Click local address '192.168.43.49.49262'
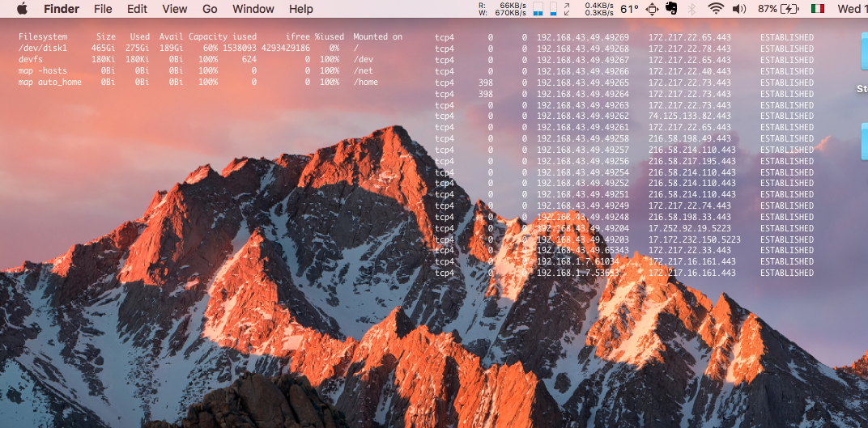 [x=583, y=117]
